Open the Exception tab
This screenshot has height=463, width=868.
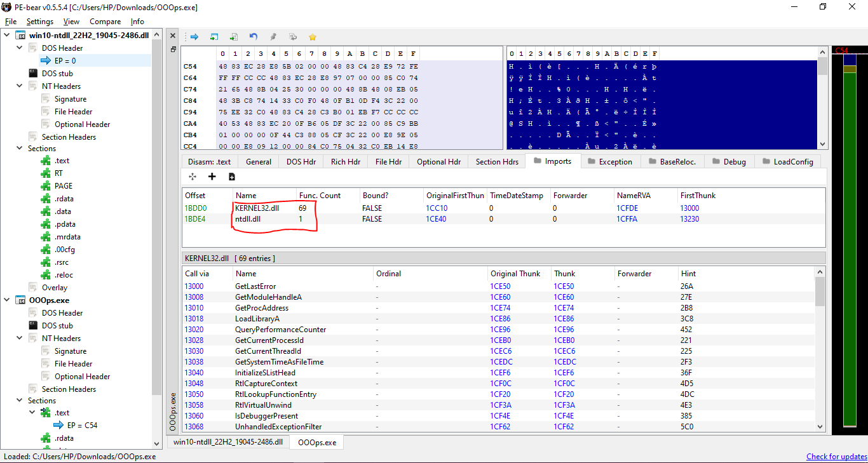pyautogui.click(x=610, y=161)
